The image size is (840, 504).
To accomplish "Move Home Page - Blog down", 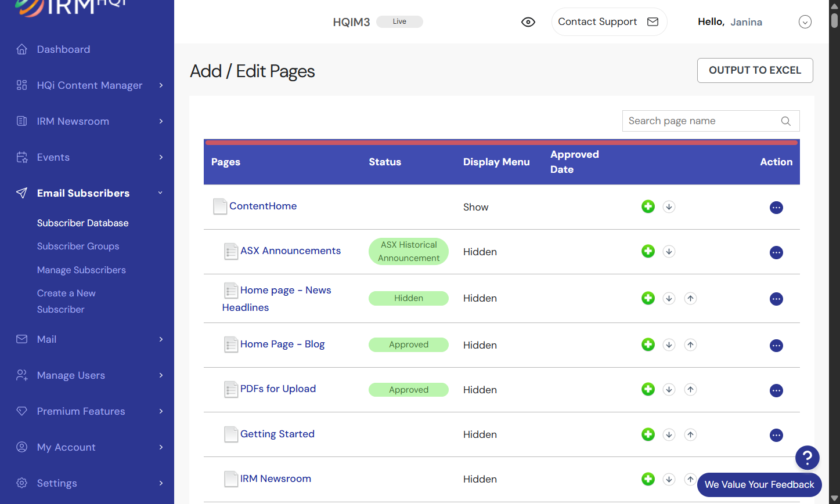I will (669, 345).
